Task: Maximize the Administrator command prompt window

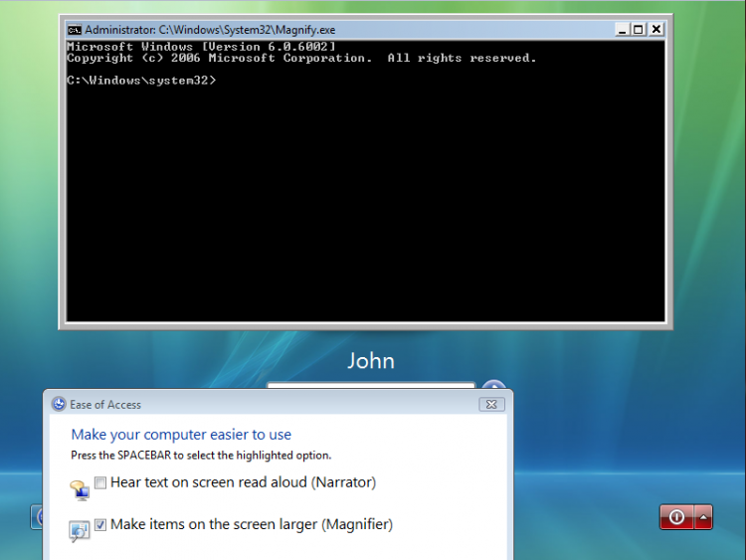Action: click(639, 30)
